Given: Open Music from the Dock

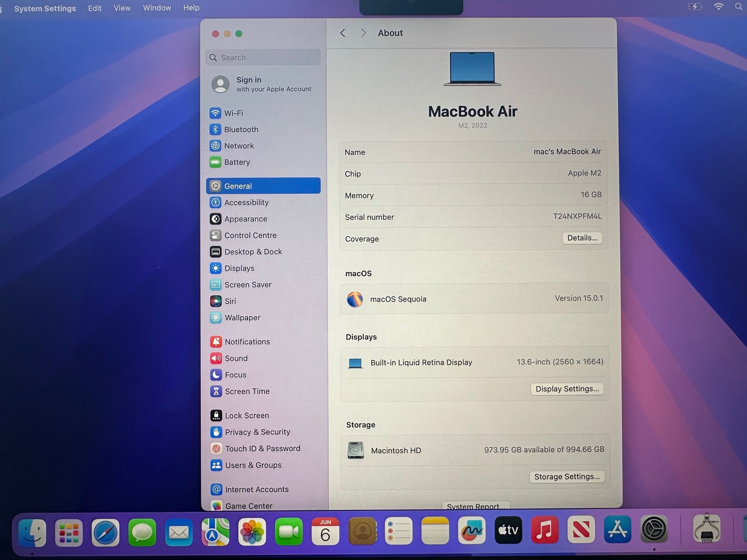Looking at the screenshot, I should (x=545, y=530).
